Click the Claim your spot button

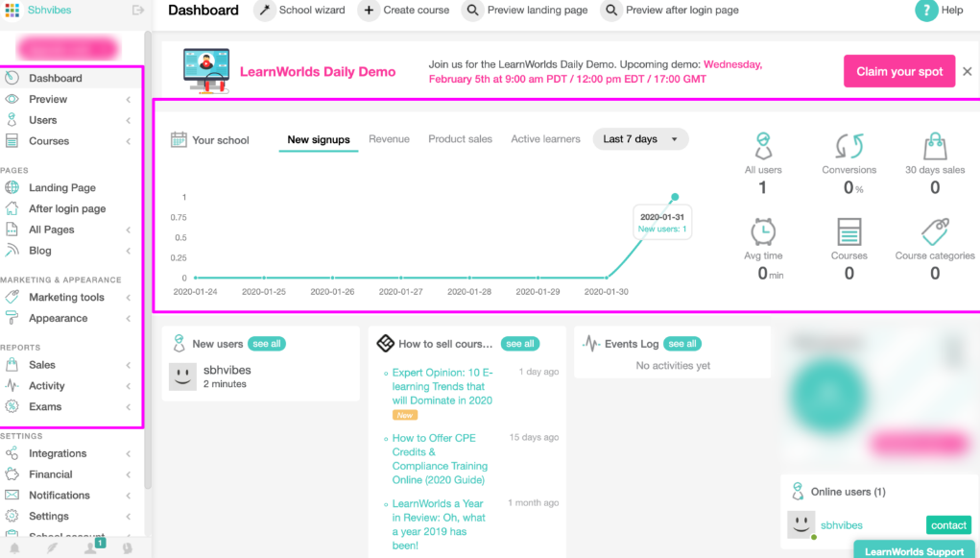pyautogui.click(x=899, y=72)
